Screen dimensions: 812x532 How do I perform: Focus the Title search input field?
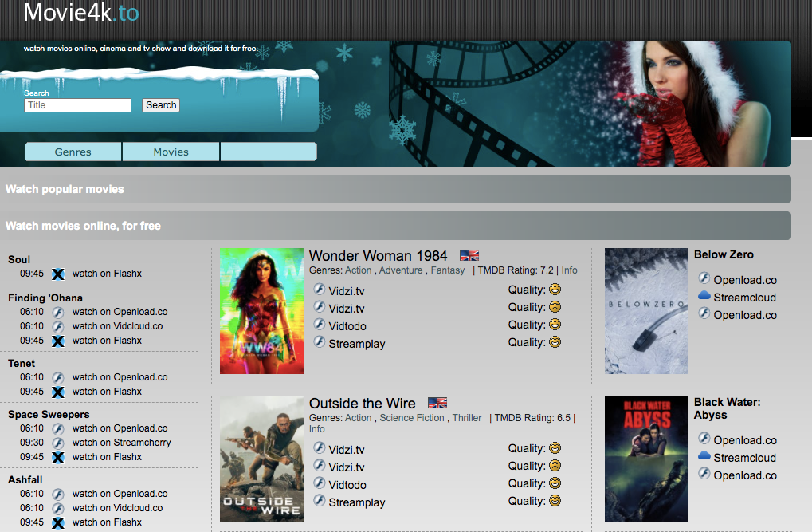(77, 105)
